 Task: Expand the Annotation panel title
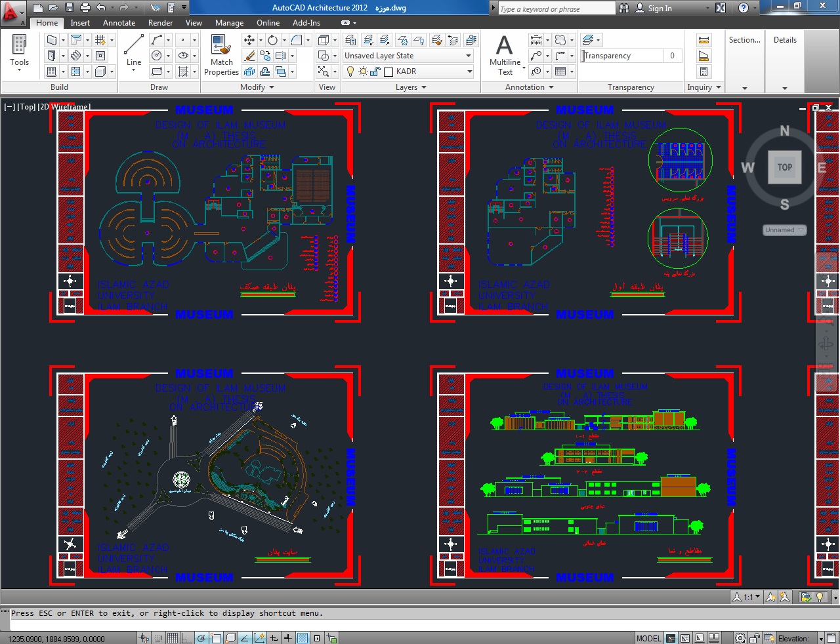point(529,87)
